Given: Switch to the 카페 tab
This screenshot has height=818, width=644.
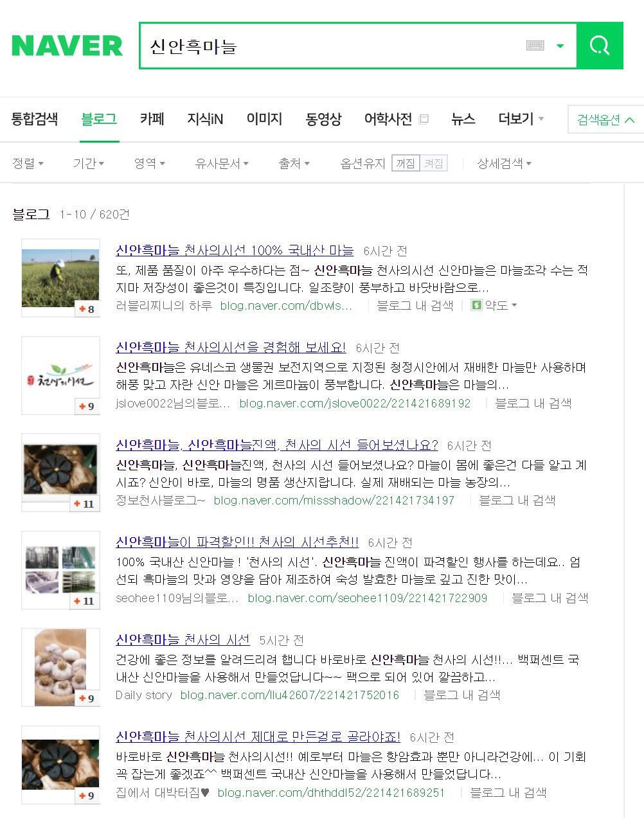Looking at the screenshot, I should coord(152,119).
